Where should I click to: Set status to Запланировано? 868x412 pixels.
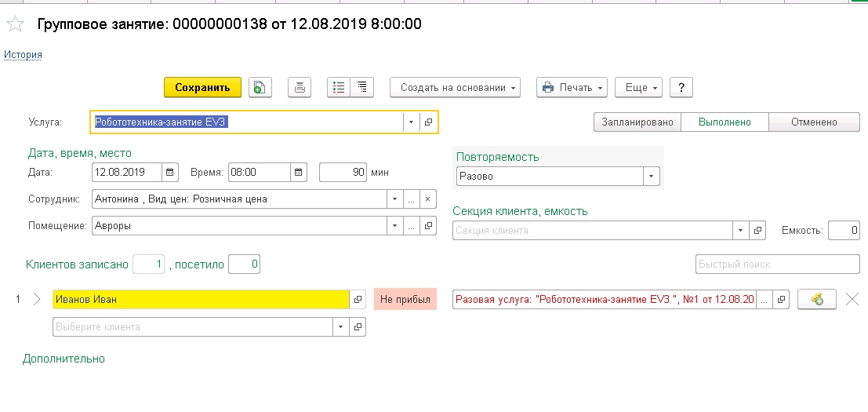tap(637, 122)
